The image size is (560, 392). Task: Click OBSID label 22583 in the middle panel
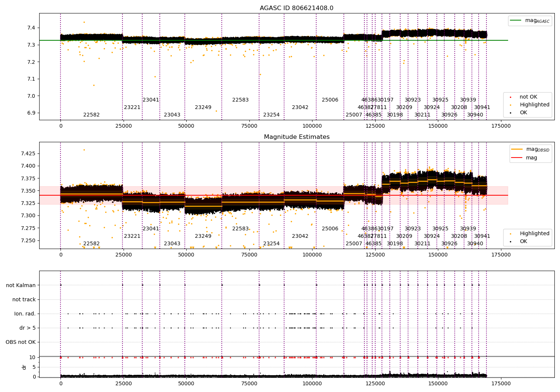[x=240, y=229]
